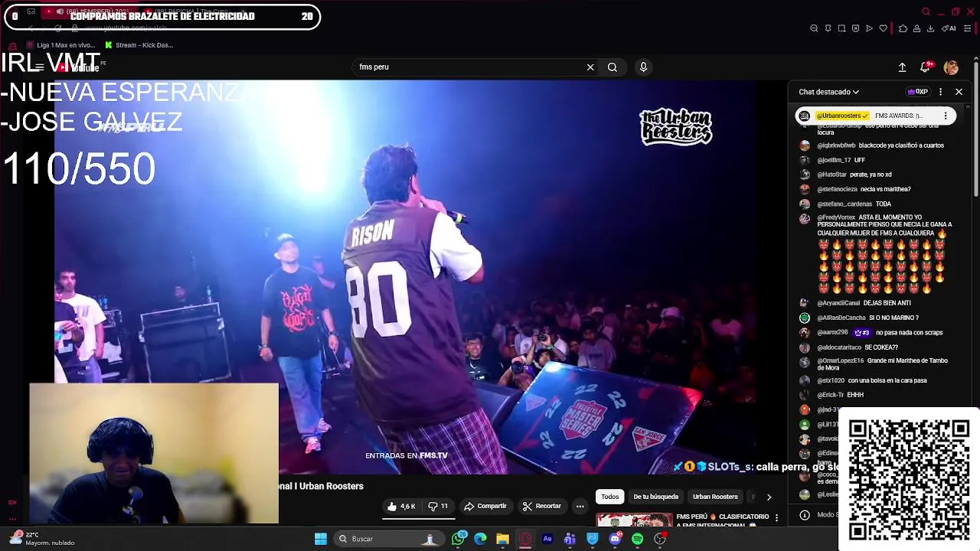Viewport: 980px width, 551px height.
Task: Open FMS PERÚ Clasificatorio video thumbnail
Action: [x=635, y=520]
